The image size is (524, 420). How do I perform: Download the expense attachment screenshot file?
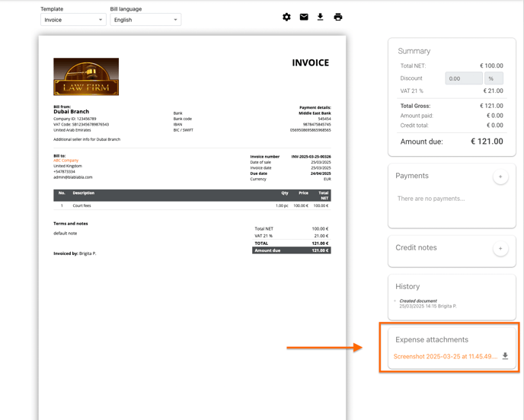(505, 356)
